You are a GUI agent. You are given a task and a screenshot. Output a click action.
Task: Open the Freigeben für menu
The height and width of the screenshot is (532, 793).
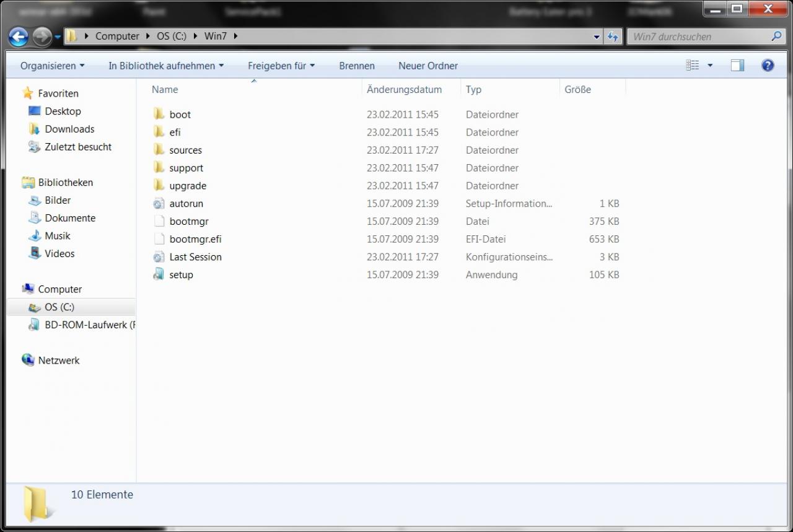tap(281, 66)
